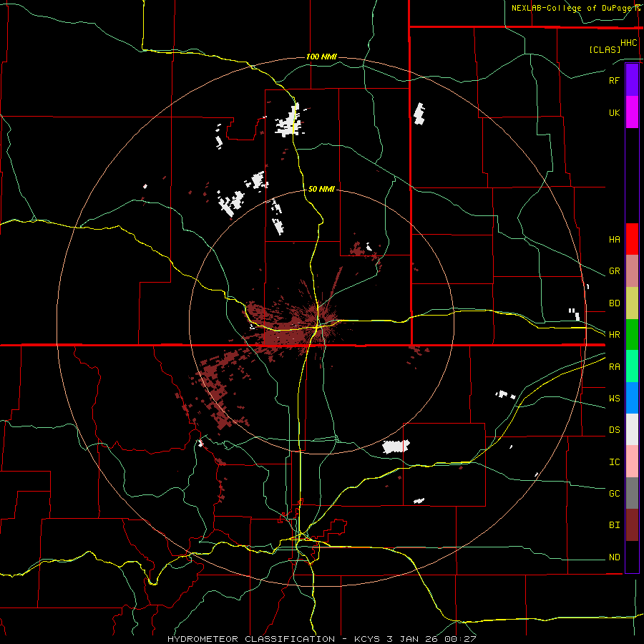Click the HR legend label
The image size is (644, 644).
coord(615,335)
